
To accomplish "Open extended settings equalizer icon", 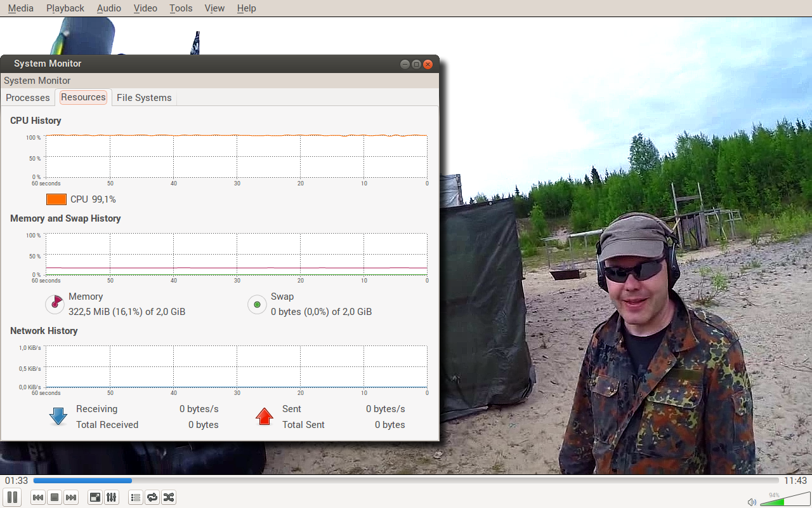I will click(111, 497).
